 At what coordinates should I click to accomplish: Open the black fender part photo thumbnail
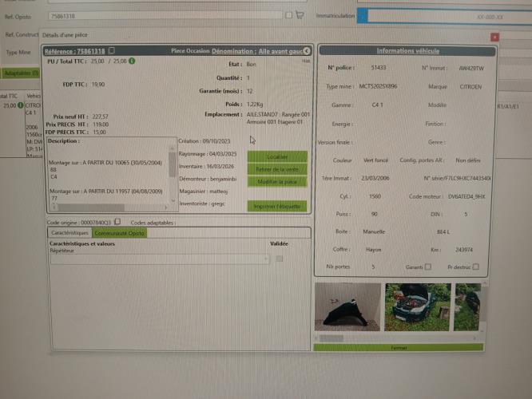pyautogui.click(x=347, y=307)
